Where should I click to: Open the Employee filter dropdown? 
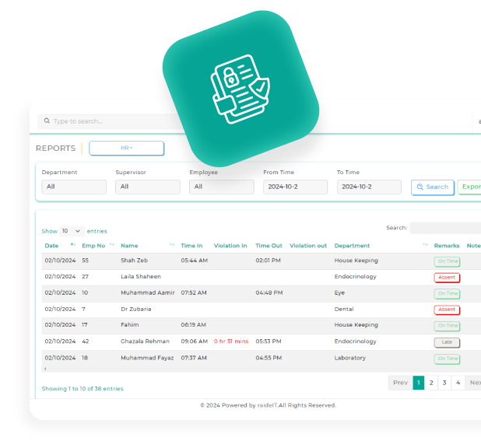pos(222,187)
